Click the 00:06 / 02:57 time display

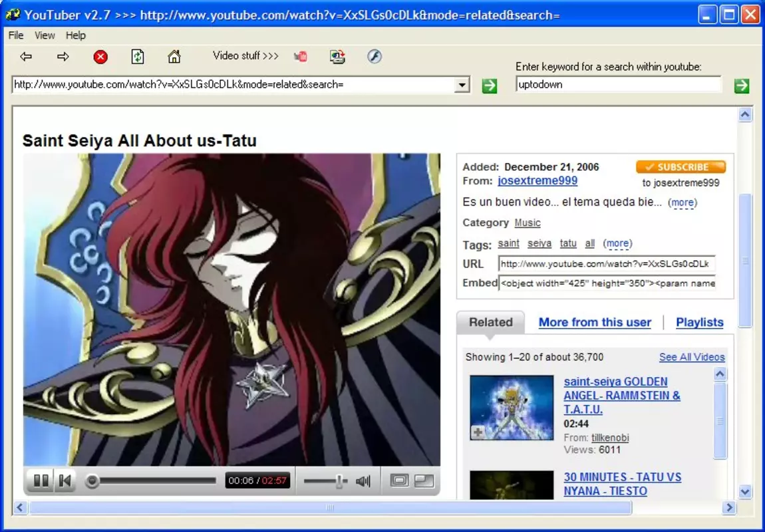pos(257,481)
